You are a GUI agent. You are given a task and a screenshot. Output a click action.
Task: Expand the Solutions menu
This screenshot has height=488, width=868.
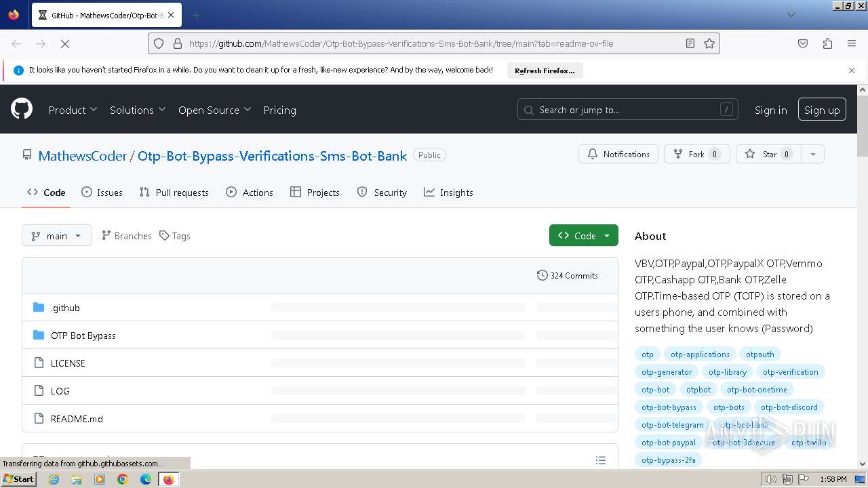pyautogui.click(x=138, y=110)
